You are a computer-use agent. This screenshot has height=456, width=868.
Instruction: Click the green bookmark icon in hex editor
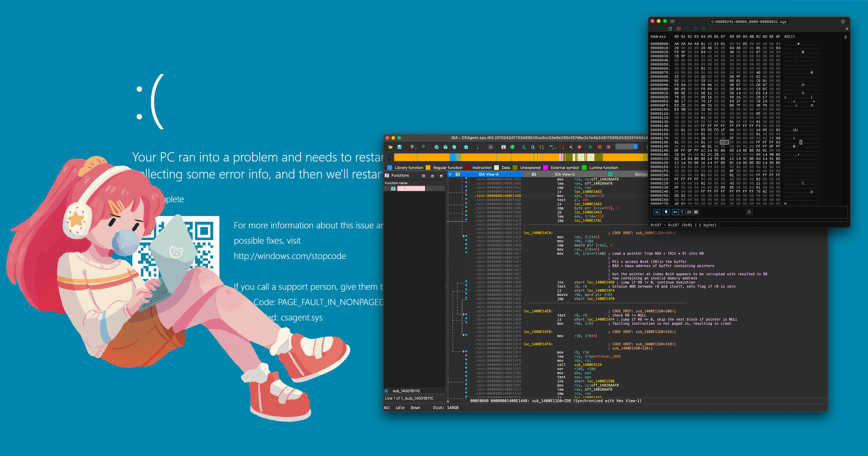click(x=704, y=29)
